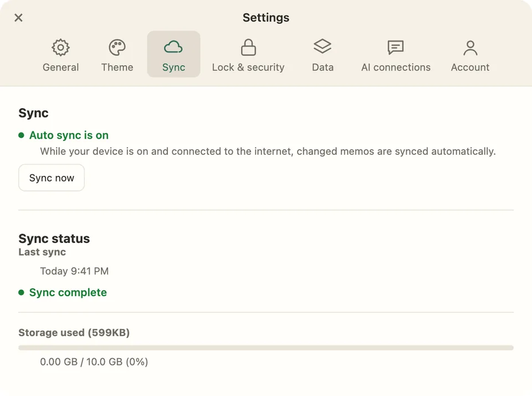Switch to the General tab label
This screenshot has height=396, width=532.
tap(61, 67)
